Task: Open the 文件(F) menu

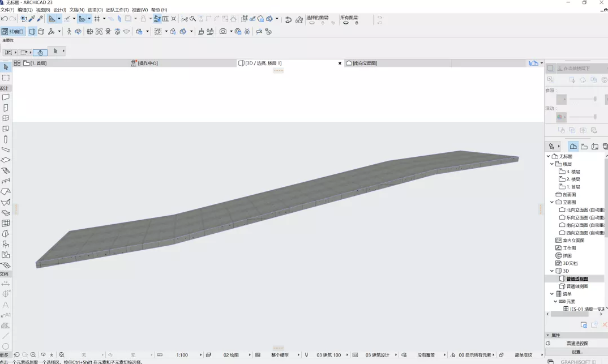Action: tap(7, 10)
